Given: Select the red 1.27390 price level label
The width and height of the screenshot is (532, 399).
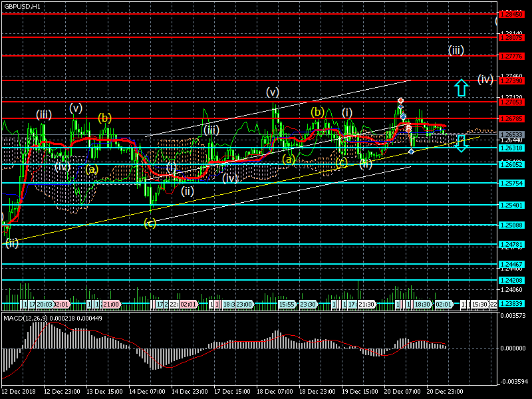Looking at the screenshot, I should tap(511, 80).
